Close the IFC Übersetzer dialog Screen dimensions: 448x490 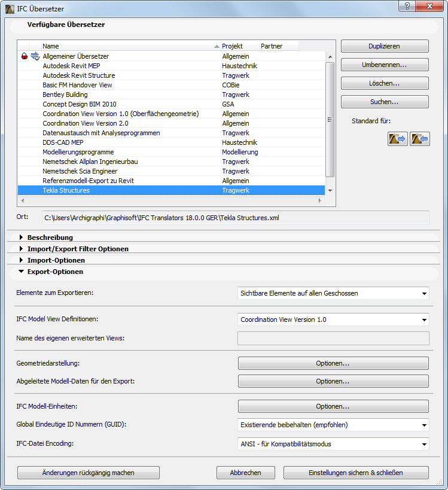tap(429, 6)
